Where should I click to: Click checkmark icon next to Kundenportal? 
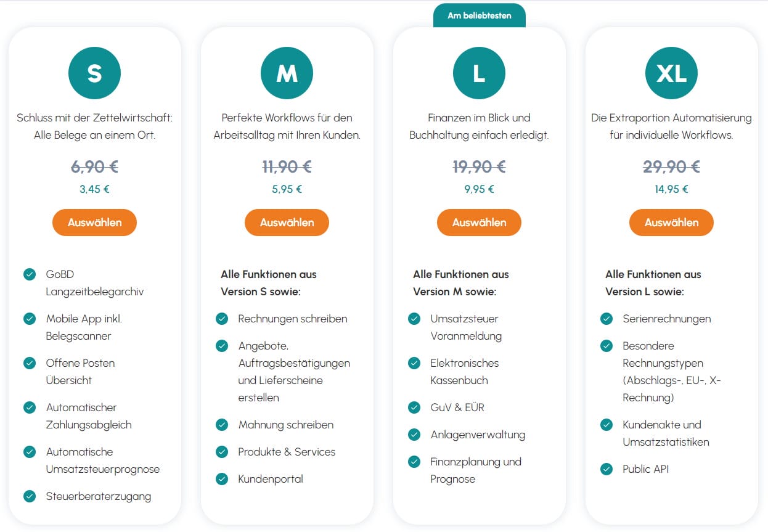coord(222,479)
